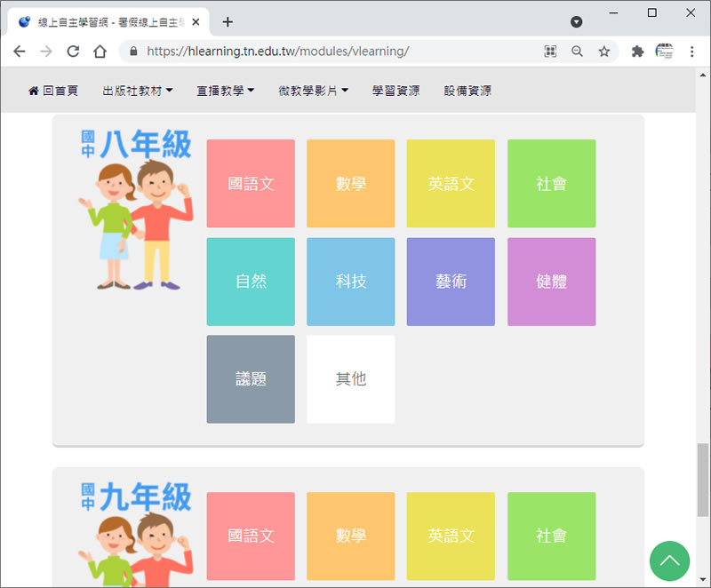
Task: Open eighth grade 國語文 tile
Action: [251, 184]
